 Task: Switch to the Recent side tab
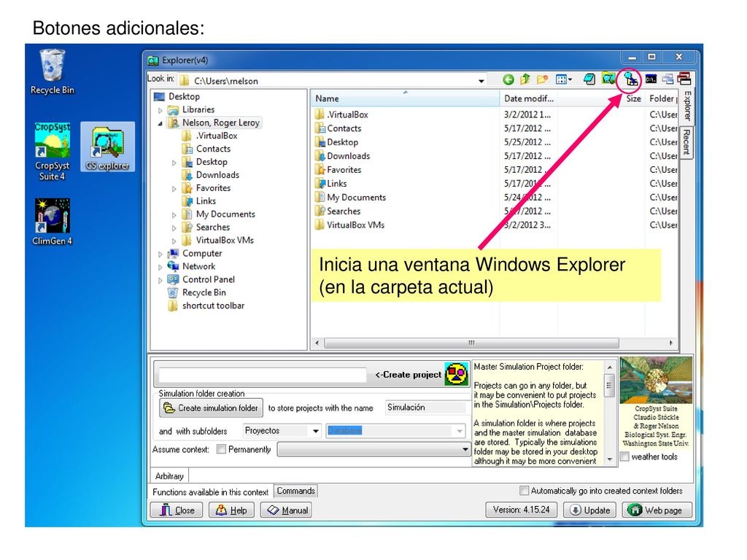tap(686, 142)
